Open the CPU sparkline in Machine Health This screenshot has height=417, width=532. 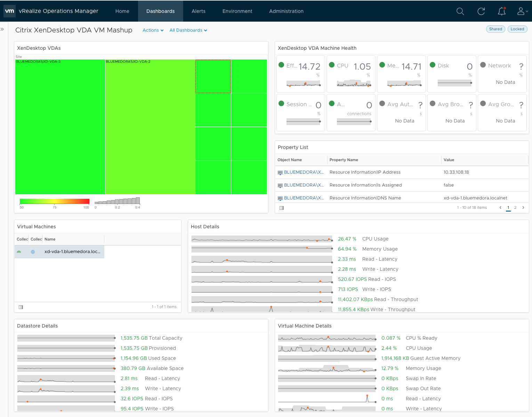pos(354,83)
